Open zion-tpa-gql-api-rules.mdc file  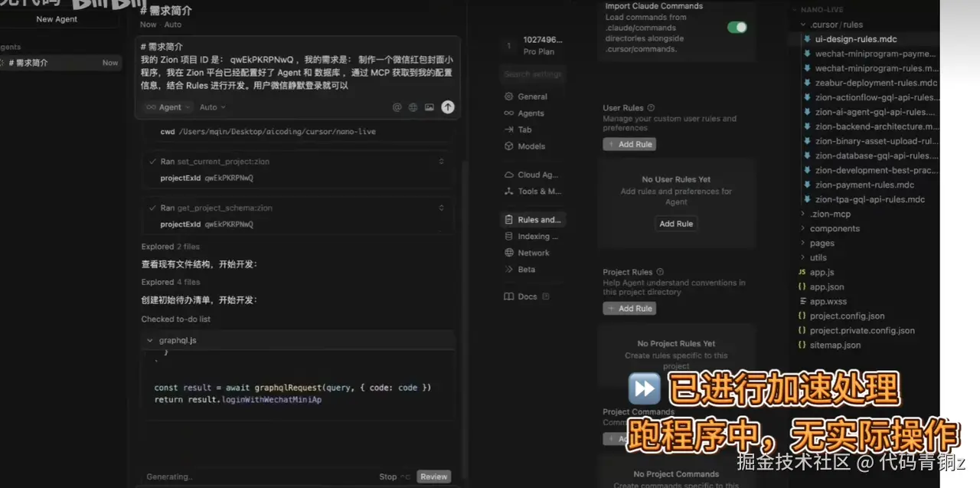[870, 199]
